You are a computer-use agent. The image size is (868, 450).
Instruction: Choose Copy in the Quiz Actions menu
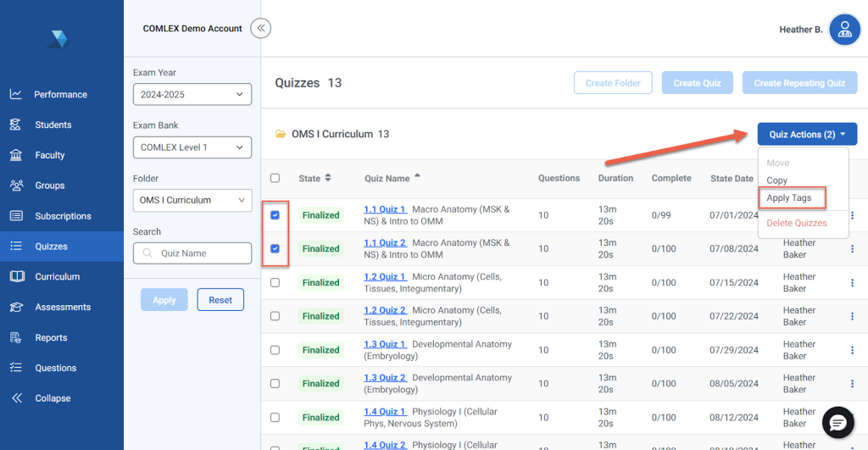point(777,181)
